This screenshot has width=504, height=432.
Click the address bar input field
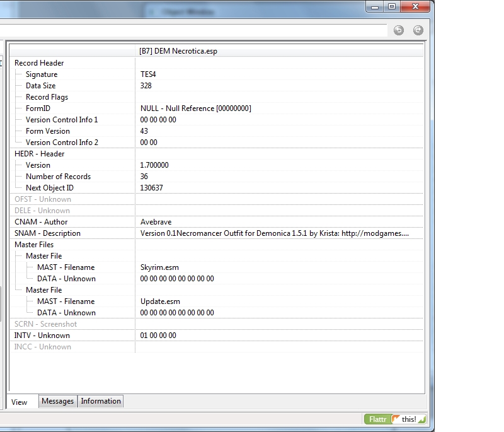click(x=193, y=30)
